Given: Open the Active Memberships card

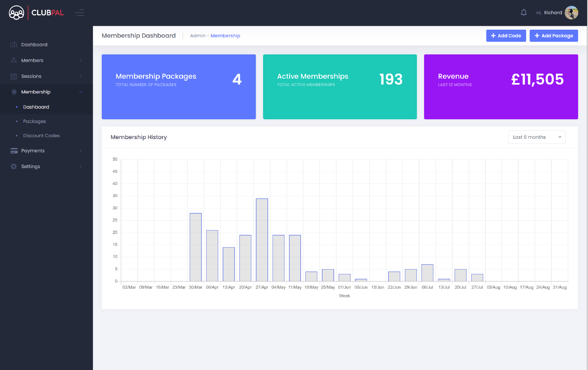Looking at the screenshot, I should tap(340, 87).
